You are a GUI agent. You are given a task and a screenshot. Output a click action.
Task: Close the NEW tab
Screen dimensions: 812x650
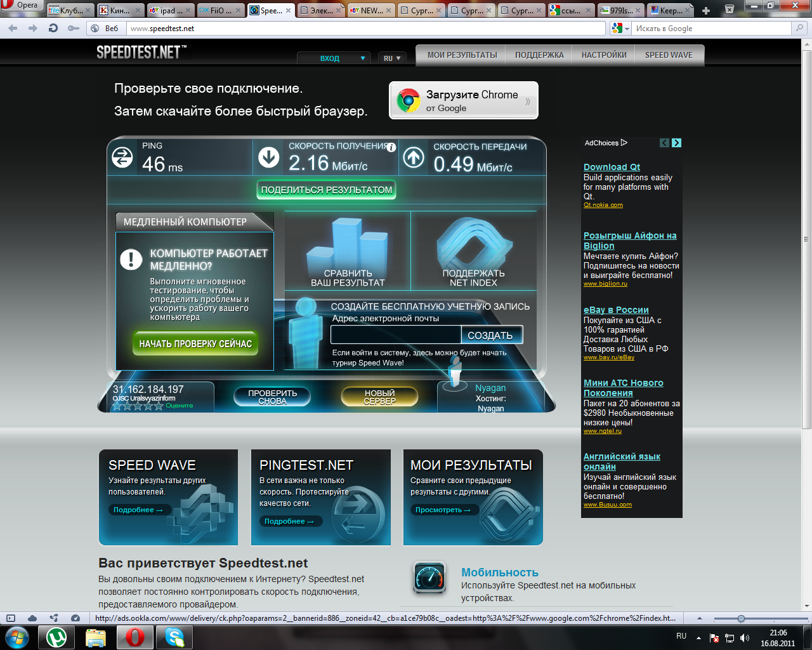[389, 11]
